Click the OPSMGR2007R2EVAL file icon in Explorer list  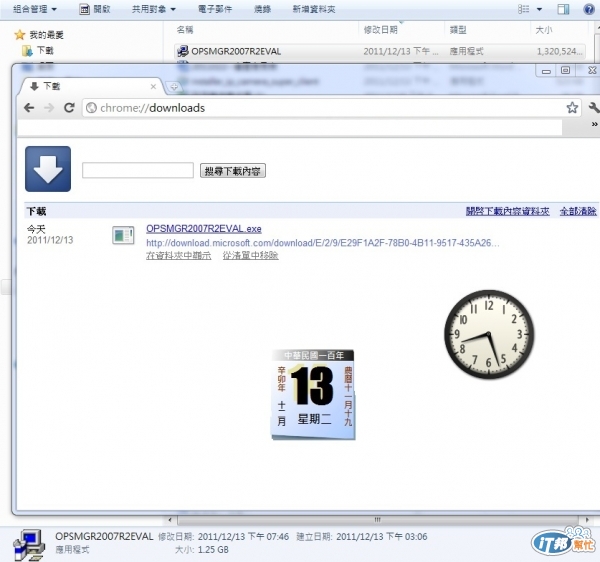[183, 51]
